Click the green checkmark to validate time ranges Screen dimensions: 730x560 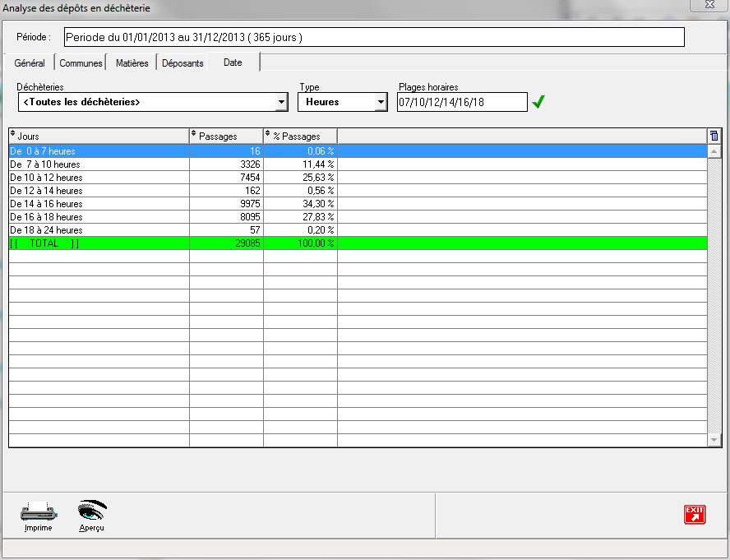tap(538, 102)
